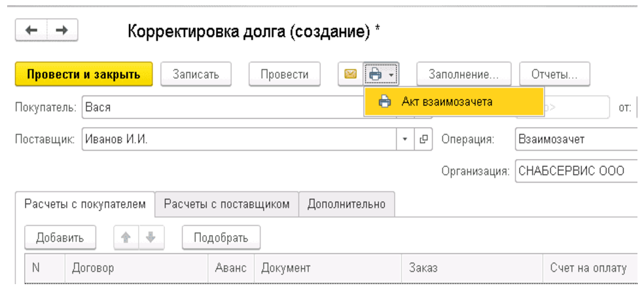This screenshot has width=644, height=292.
Task: Click the envelope email icon
Action: [x=351, y=75]
